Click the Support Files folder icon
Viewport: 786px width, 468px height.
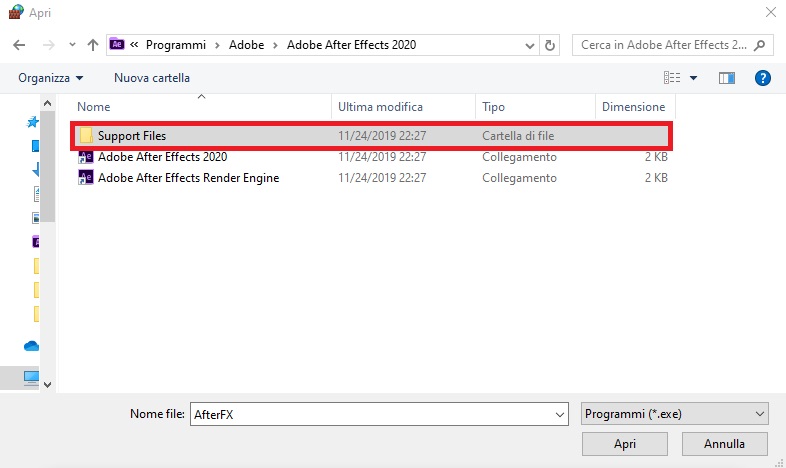86,135
